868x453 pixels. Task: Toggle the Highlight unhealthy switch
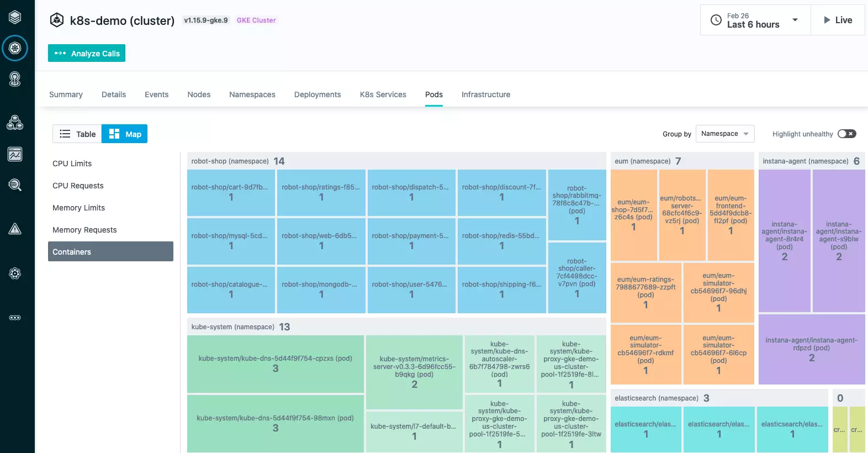(x=846, y=134)
